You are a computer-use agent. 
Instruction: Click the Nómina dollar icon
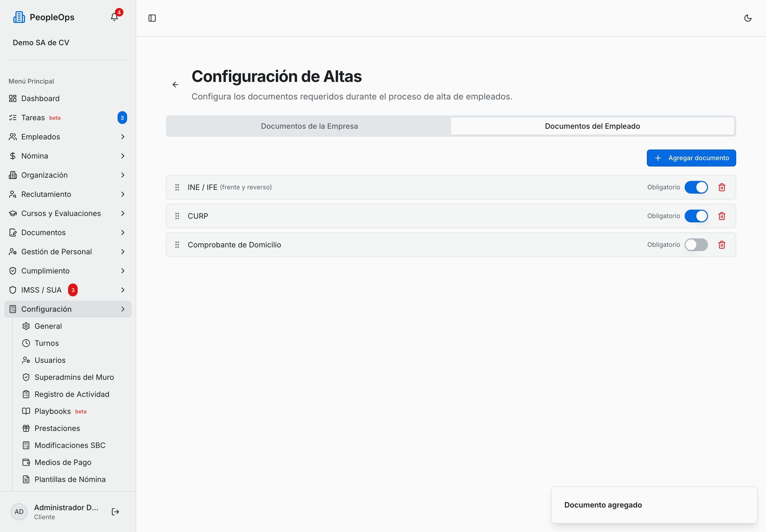pyautogui.click(x=13, y=156)
